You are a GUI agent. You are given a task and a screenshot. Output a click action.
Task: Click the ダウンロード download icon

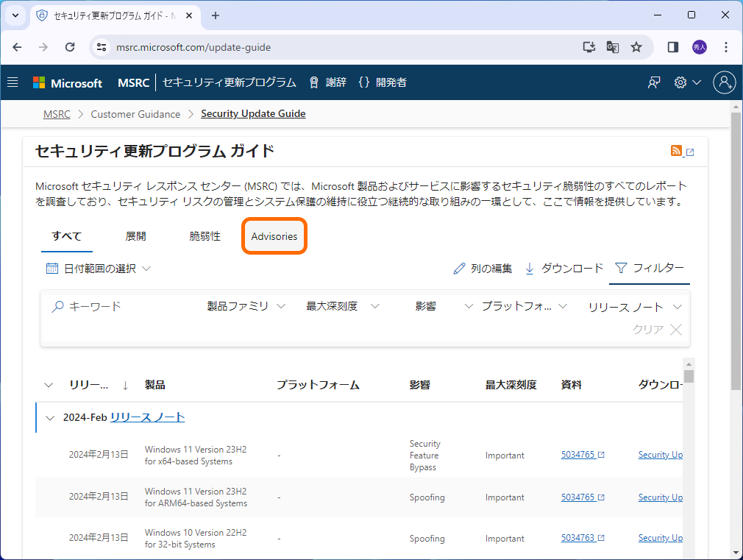[530, 268]
